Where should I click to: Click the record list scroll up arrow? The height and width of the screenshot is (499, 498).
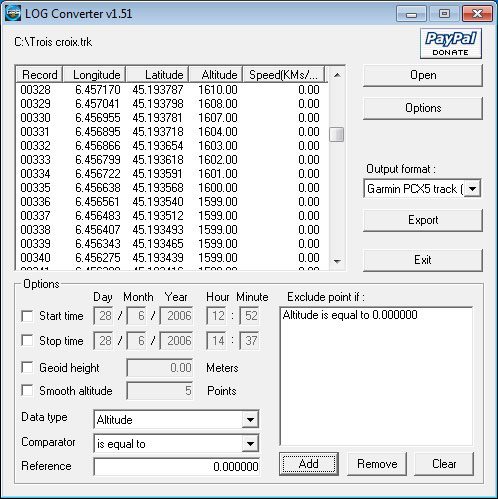pos(337,75)
